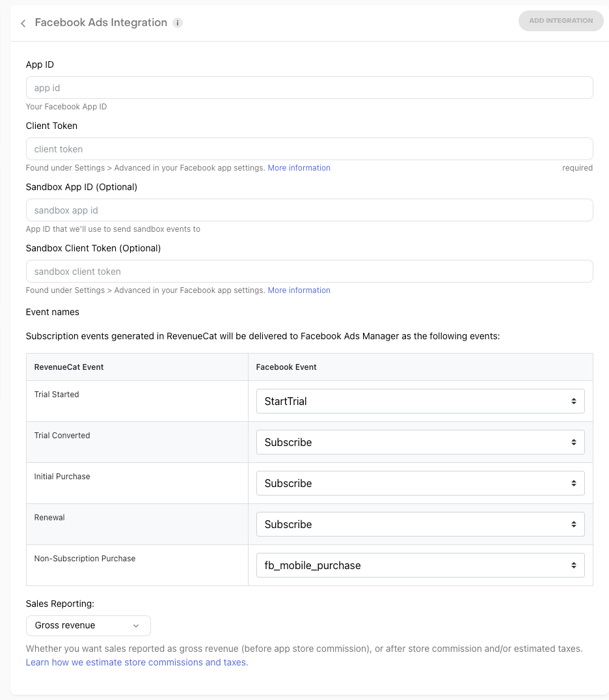
Task: Click the Facebook Ads Integration page title
Action: [101, 23]
